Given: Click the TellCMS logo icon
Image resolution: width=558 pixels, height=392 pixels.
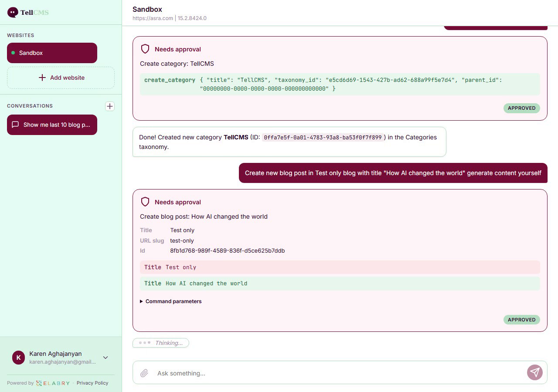Looking at the screenshot, I should [x=13, y=12].
